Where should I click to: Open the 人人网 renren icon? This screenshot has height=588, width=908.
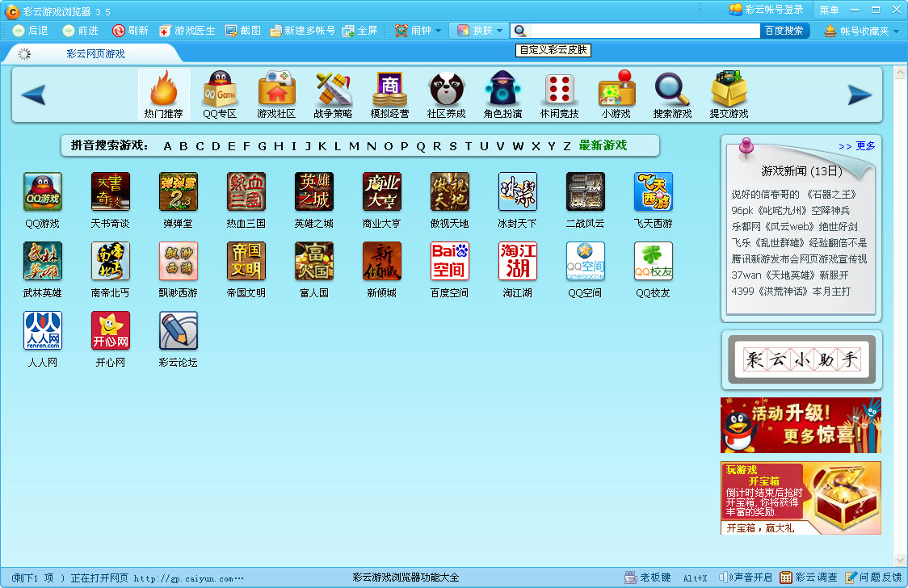tap(43, 330)
